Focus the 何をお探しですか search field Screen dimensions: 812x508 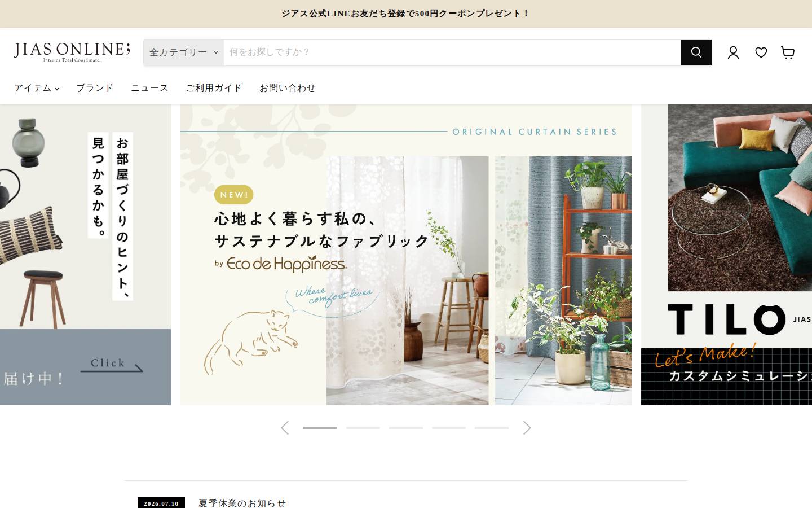[452, 52]
